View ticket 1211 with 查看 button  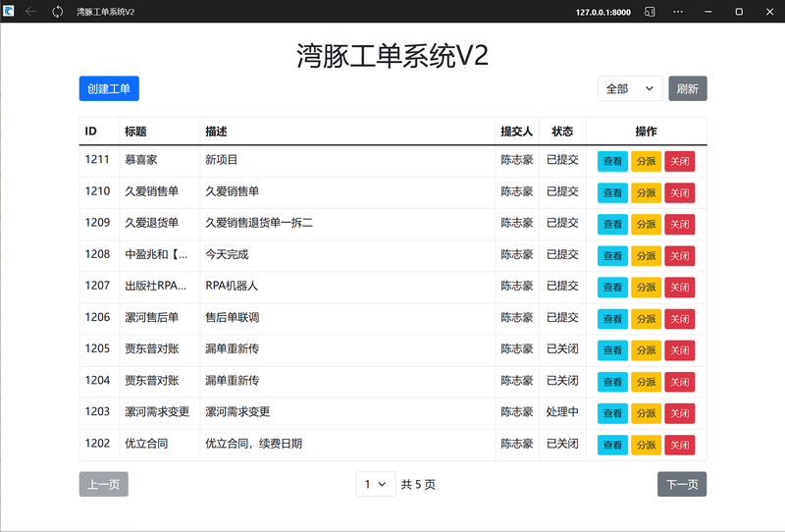[612, 161]
